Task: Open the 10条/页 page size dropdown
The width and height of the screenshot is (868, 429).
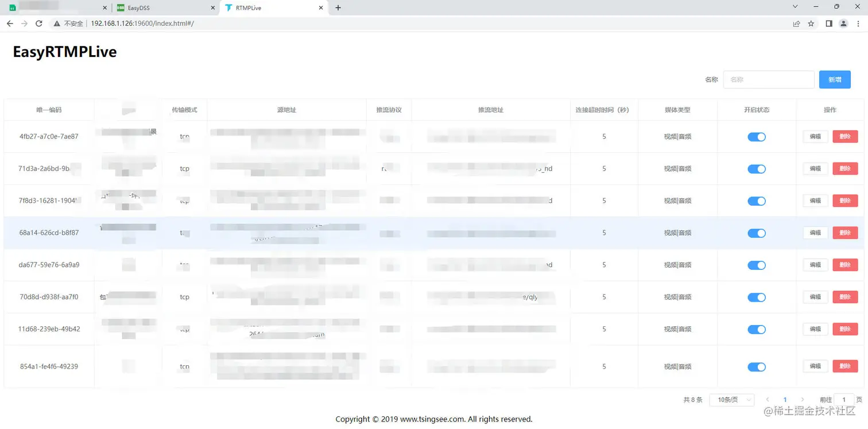Action: [x=732, y=400]
